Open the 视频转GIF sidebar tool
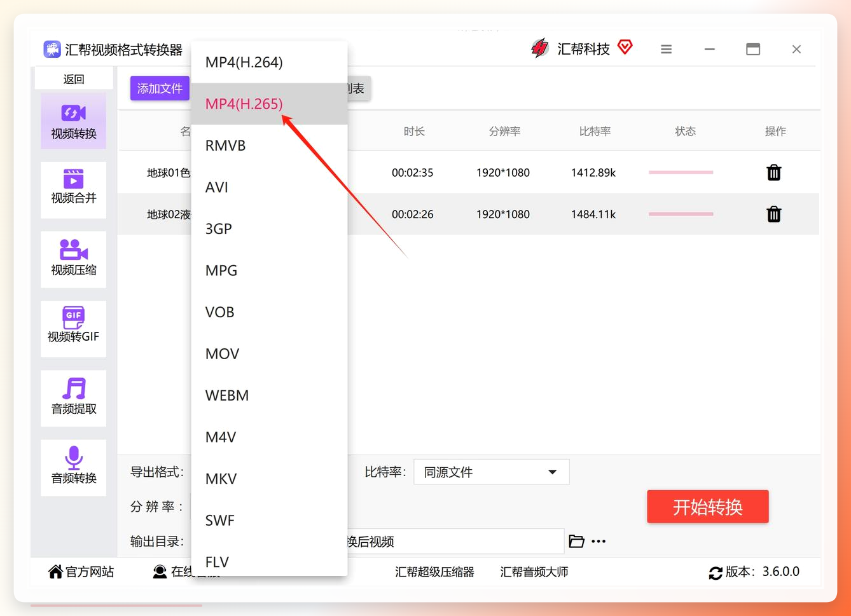This screenshot has width=851, height=616. point(73,328)
